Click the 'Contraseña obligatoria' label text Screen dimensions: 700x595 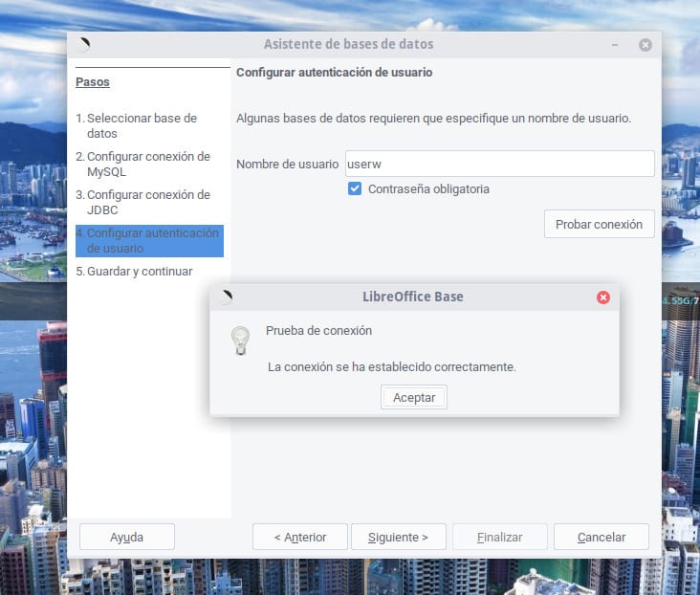pos(428,189)
